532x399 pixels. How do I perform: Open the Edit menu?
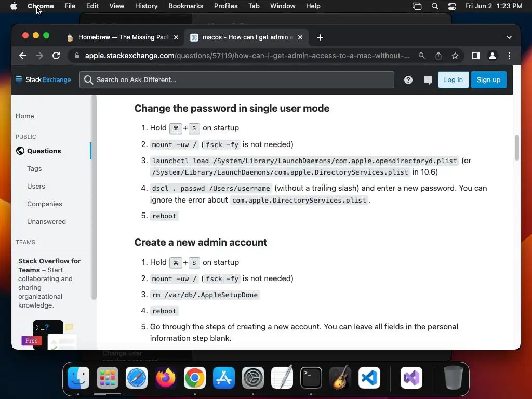(x=92, y=6)
